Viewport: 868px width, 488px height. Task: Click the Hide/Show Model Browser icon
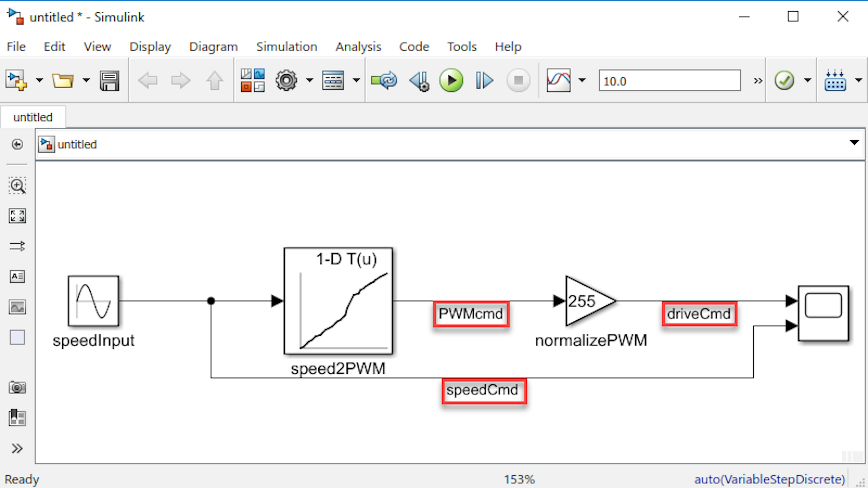tap(17, 144)
